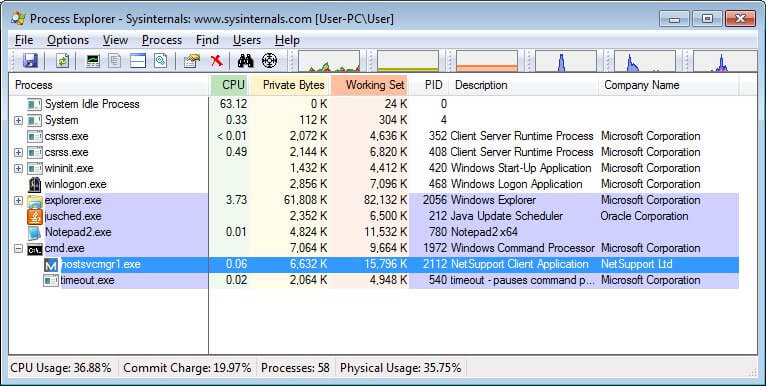Show lower pane toolbar icon
Screen dimensions: 766x386
(x=138, y=61)
